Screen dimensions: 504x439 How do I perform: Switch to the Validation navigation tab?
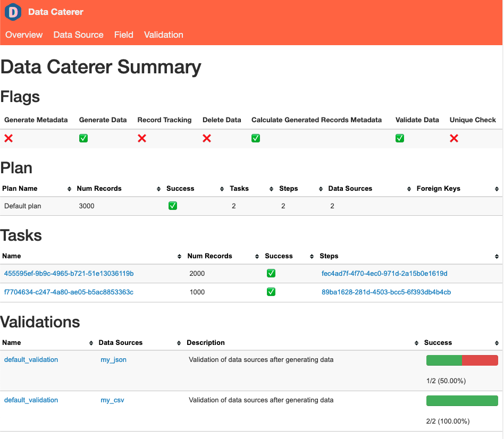163,35
